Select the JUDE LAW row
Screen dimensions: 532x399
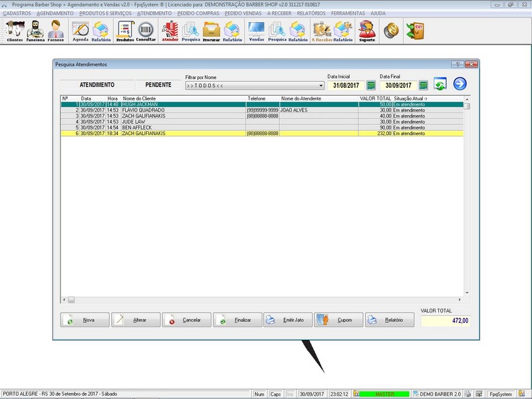[262, 122]
